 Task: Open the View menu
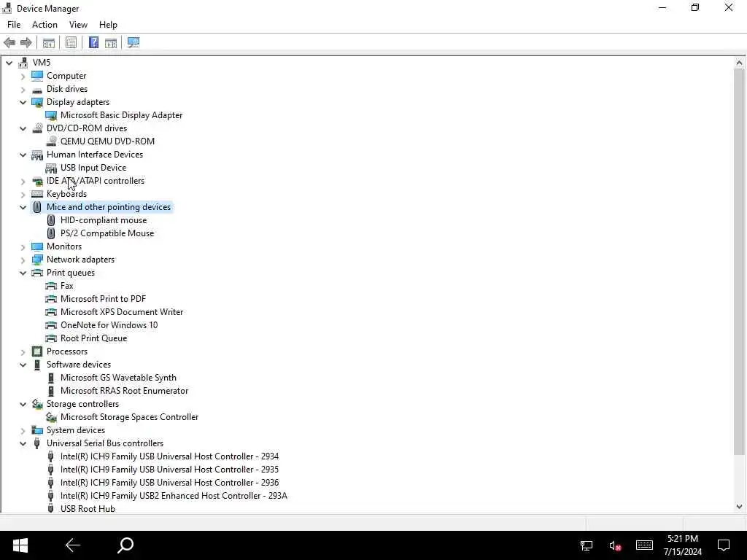78,25
